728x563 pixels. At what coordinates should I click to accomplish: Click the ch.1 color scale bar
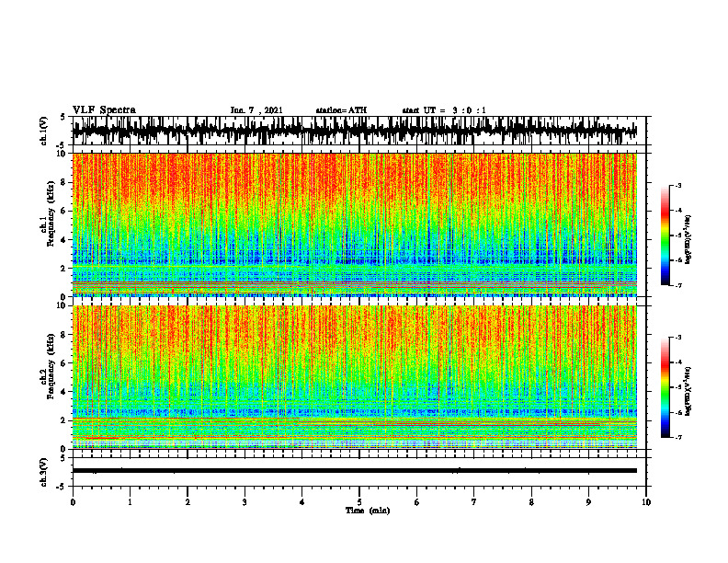coord(665,236)
